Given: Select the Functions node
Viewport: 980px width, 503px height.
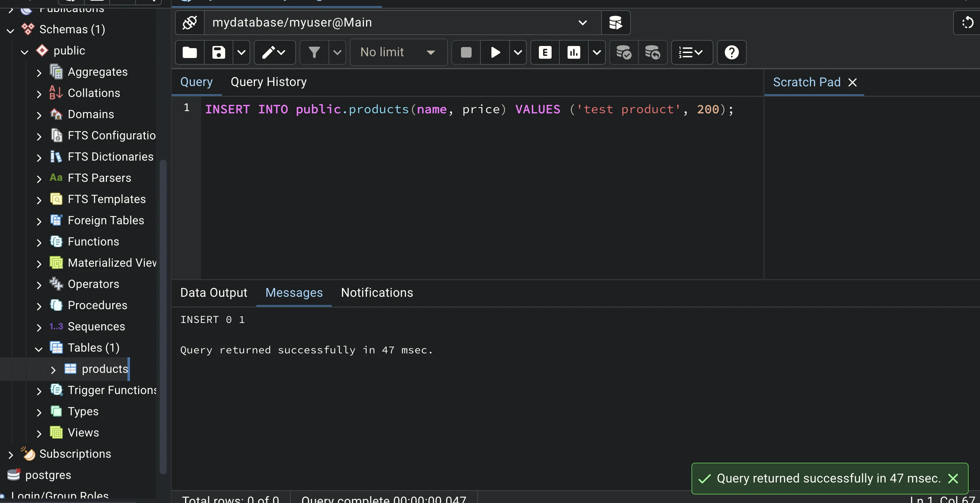Looking at the screenshot, I should coord(93,242).
